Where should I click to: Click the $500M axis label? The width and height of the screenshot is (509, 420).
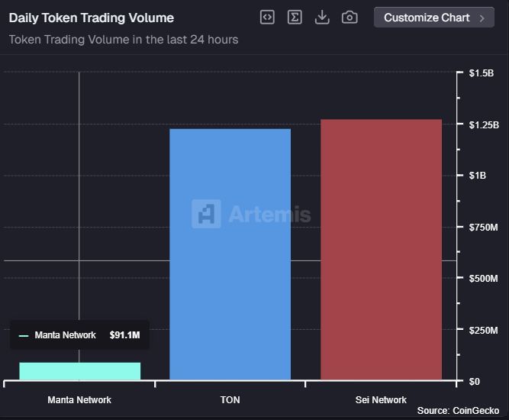[x=483, y=279]
